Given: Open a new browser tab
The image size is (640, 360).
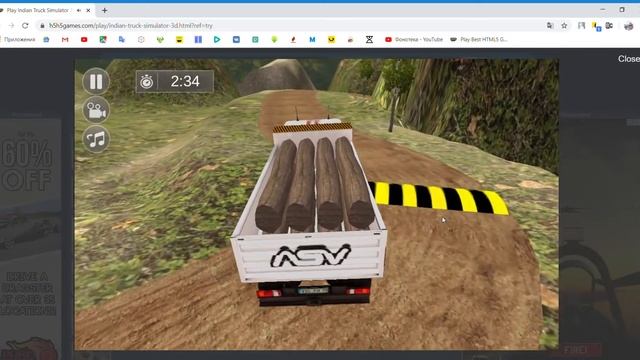Looking at the screenshot, I should coord(104,10).
